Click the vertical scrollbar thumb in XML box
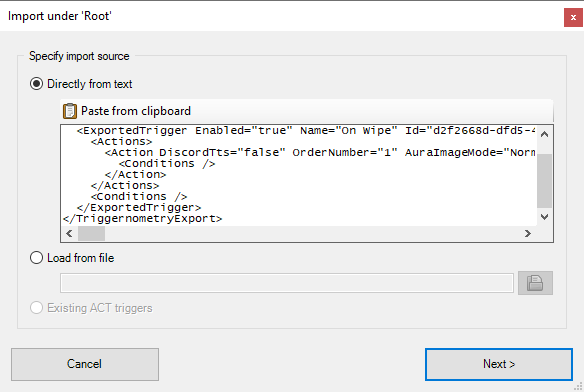The height and width of the screenshot is (392, 584). (x=544, y=181)
